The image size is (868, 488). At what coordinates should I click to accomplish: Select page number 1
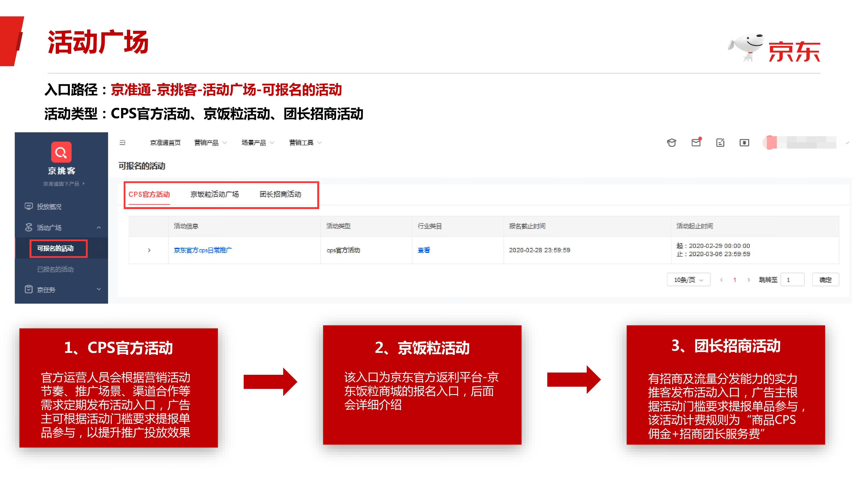point(735,280)
